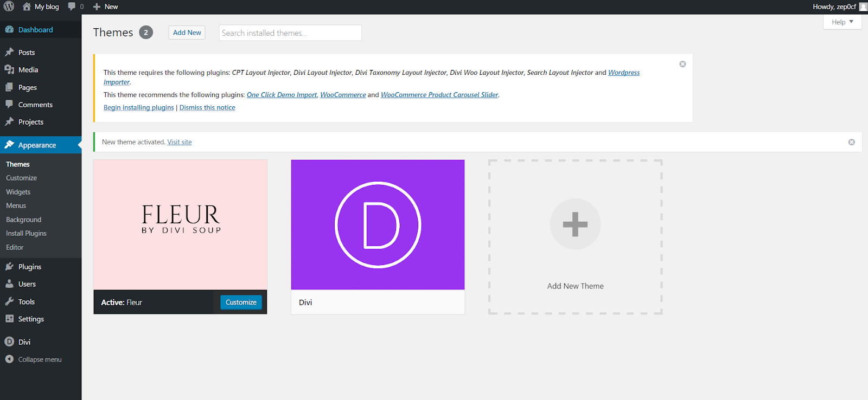Click Begin installing plugins link
Viewport: 868px width, 400px height.
point(139,108)
